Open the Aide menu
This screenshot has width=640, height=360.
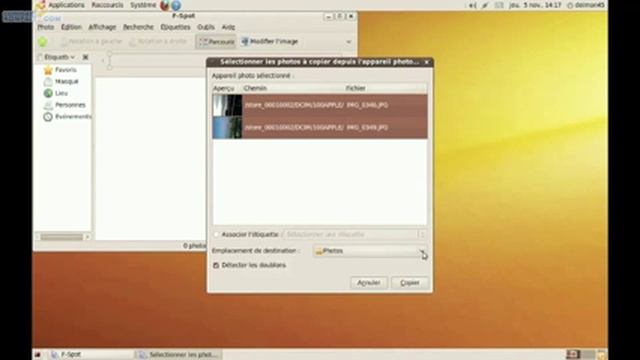click(x=228, y=27)
